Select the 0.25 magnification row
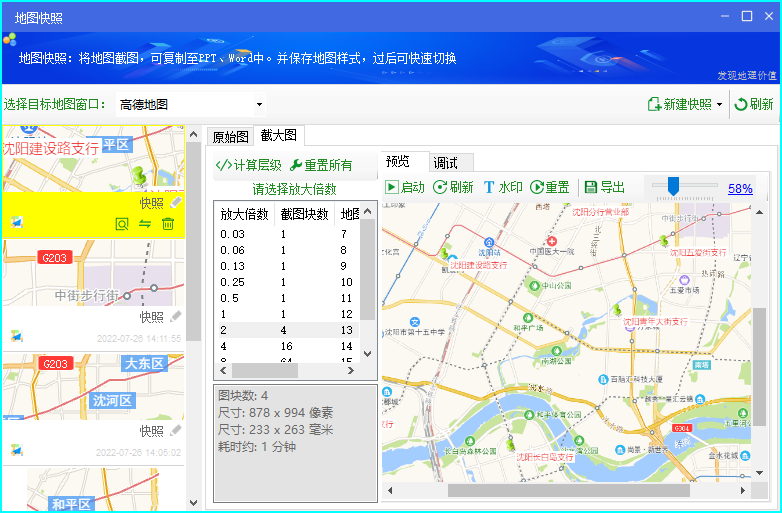Viewport: 782px width, 513px height. (x=287, y=282)
